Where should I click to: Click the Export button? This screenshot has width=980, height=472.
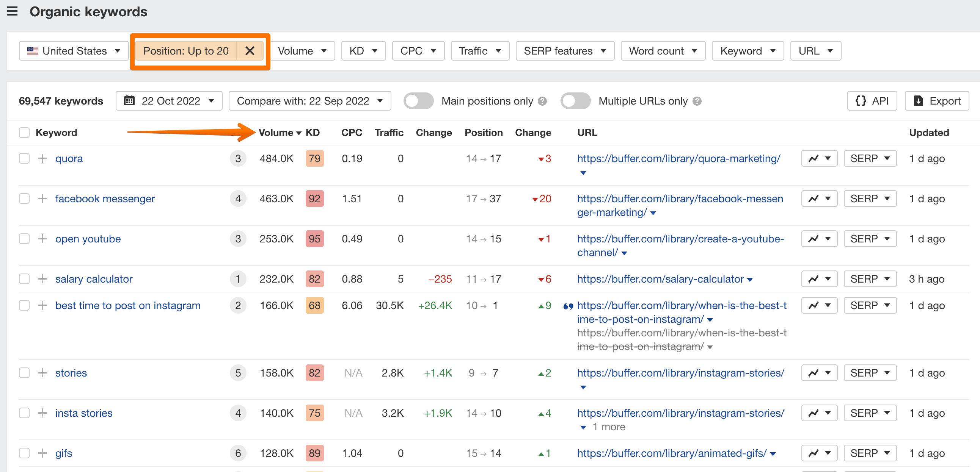click(x=937, y=101)
